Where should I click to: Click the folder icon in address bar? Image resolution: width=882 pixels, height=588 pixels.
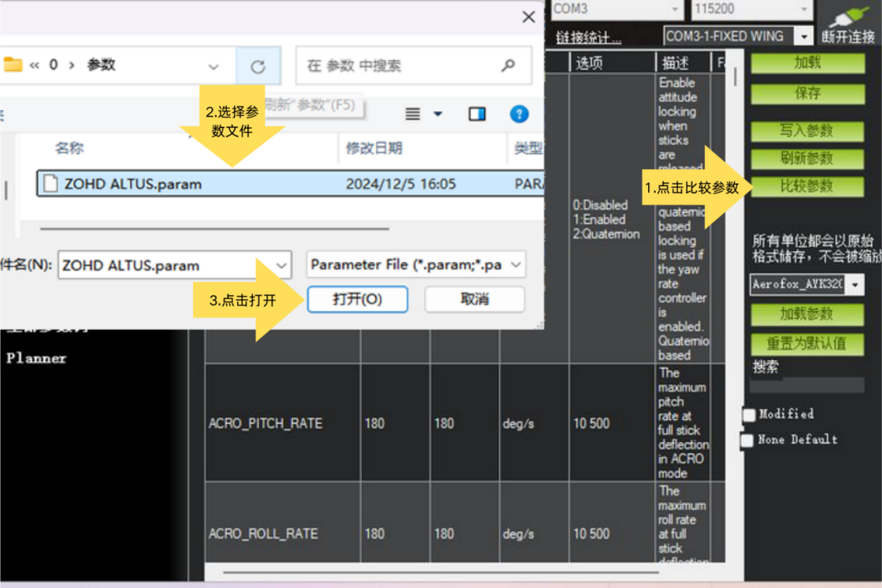tap(13, 65)
